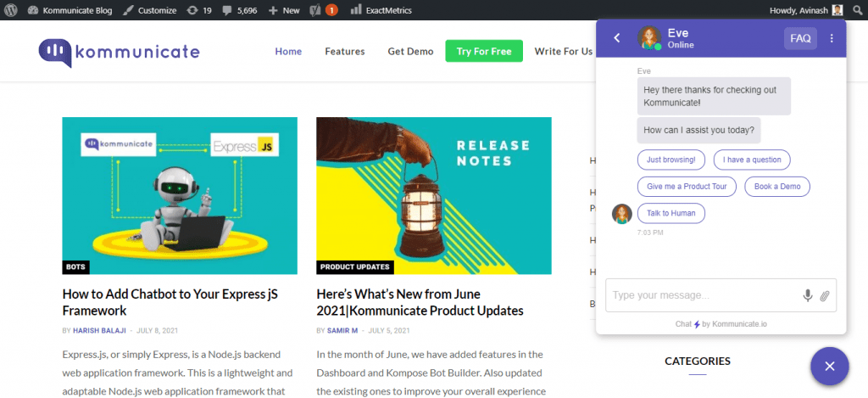Open the Features nav link
868x398 pixels.
[x=345, y=51]
